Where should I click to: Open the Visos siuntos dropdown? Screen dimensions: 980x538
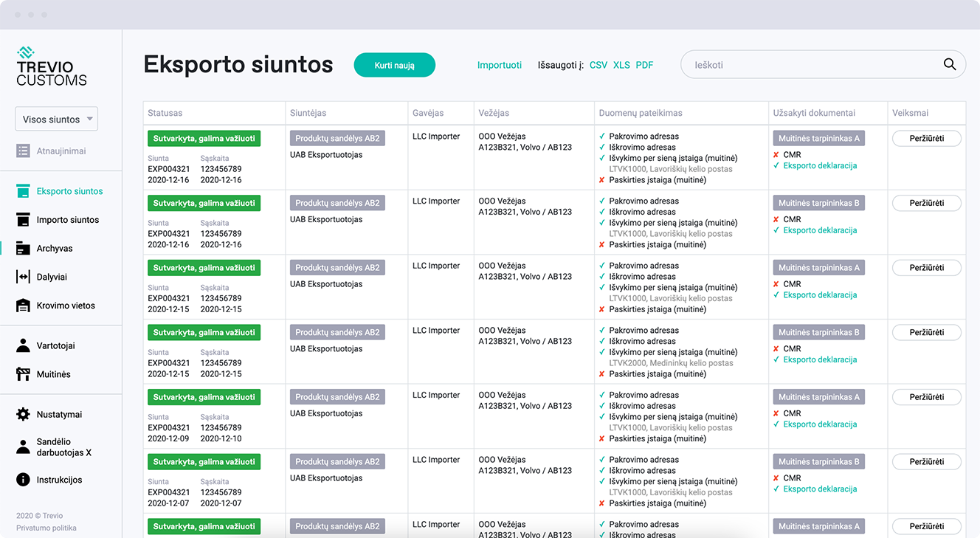pos(56,120)
